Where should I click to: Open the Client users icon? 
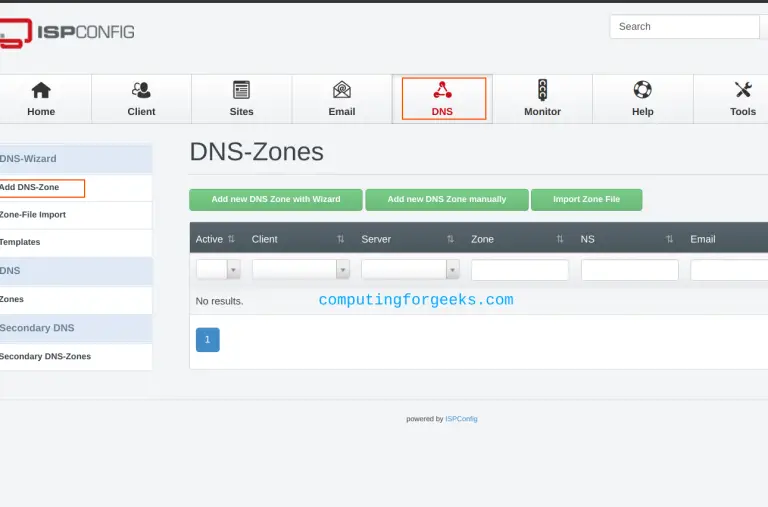click(x=141, y=90)
